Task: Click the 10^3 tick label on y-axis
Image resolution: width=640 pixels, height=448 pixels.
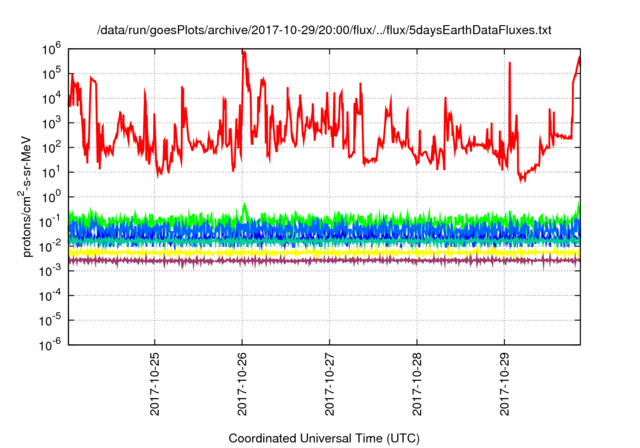Action: coord(51,124)
